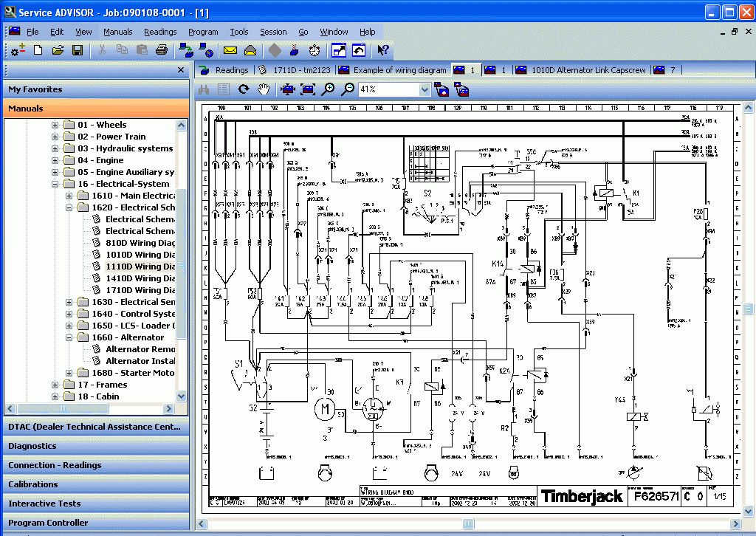Click the computer with globe connection icon
756x536 pixels.
click(x=207, y=50)
